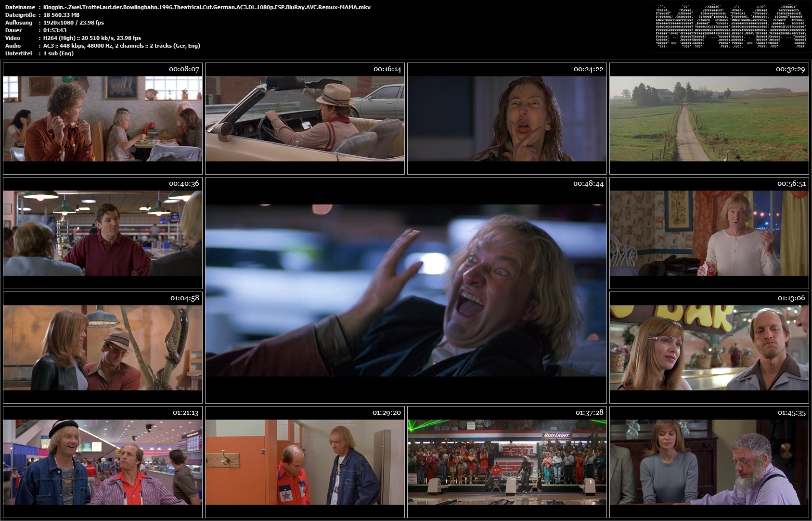Click the Dateiname label

pos(20,7)
